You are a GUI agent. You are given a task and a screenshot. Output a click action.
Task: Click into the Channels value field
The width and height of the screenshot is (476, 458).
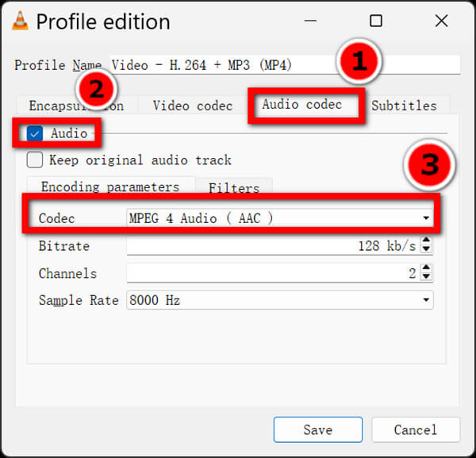pos(273,273)
